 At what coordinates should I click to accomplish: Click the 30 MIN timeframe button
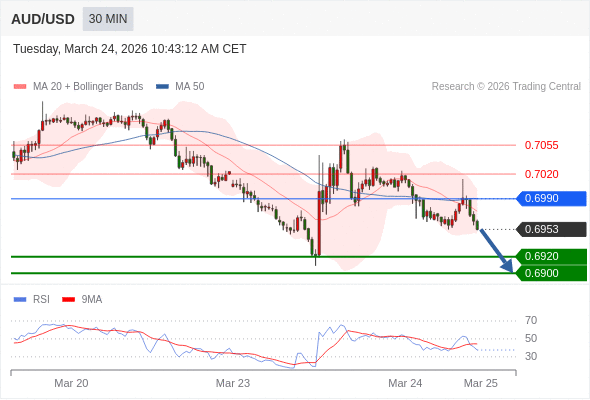(108, 19)
